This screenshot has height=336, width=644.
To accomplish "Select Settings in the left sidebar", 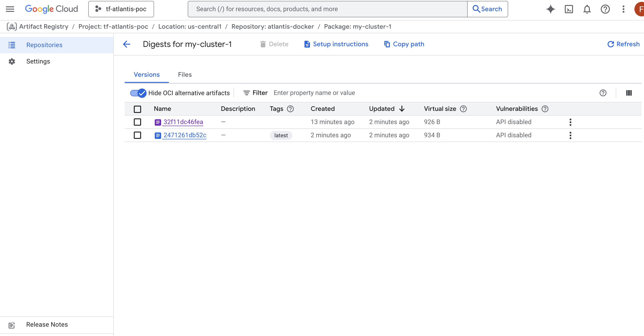I will [x=38, y=61].
